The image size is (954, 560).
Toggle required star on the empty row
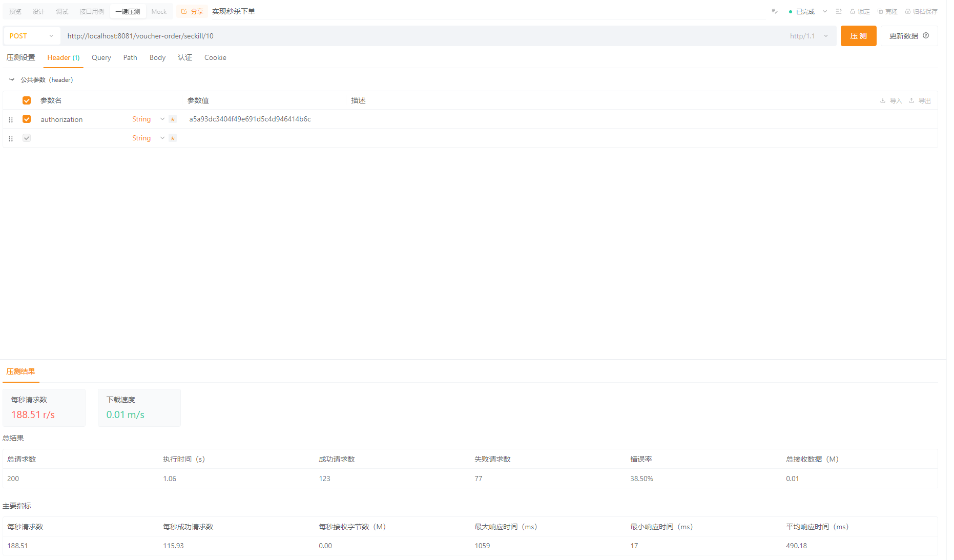pyautogui.click(x=173, y=138)
